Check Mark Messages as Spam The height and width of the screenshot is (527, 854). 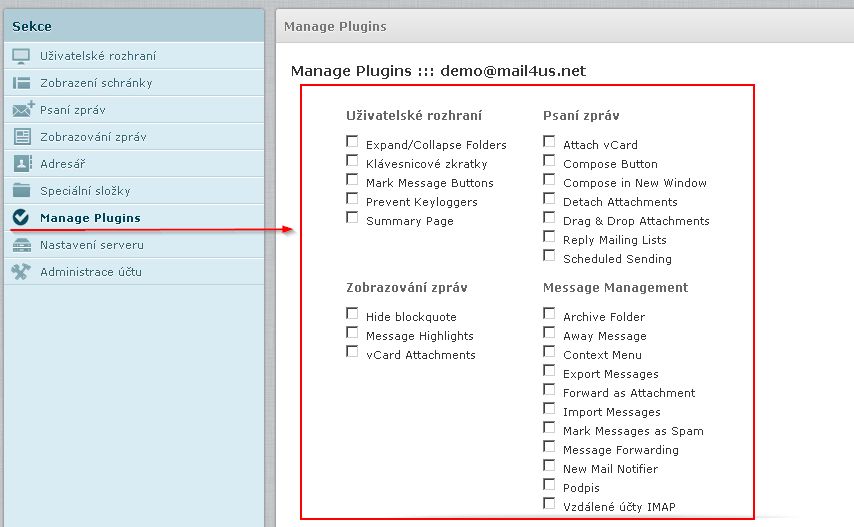pos(550,428)
